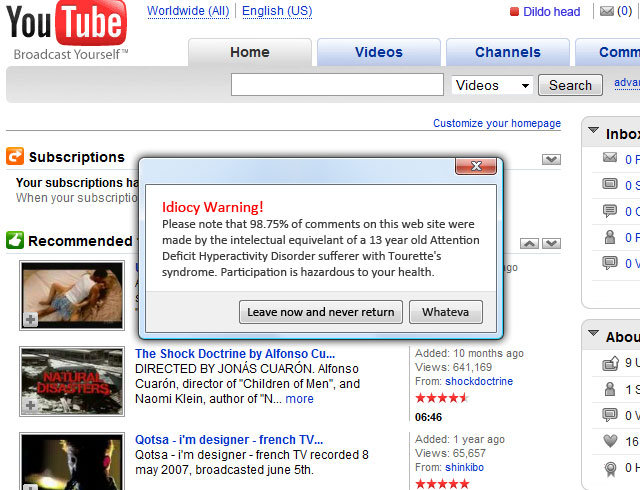Open the first recommended video thumbnail, above Natural Disasters
Screen dimensions: 640x490
coord(72,295)
